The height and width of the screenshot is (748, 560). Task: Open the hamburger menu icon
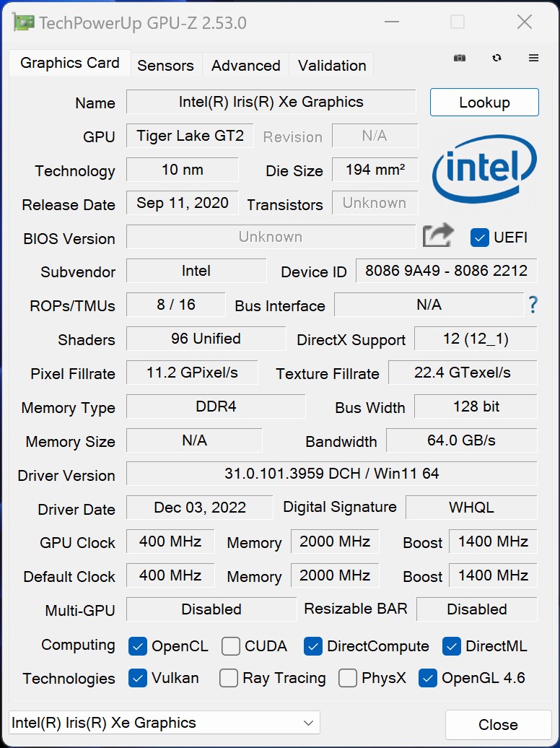pyautogui.click(x=534, y=58)
